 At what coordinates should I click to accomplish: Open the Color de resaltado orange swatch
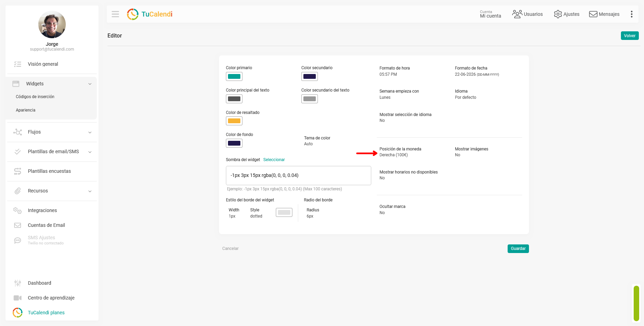pyautogui.click(x=234, y=121)
